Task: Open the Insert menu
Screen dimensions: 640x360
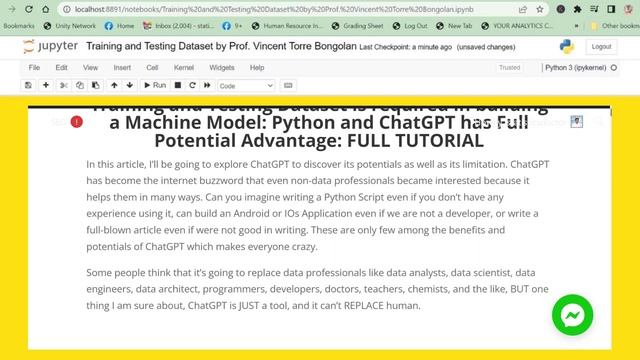Action: point(122,68)
